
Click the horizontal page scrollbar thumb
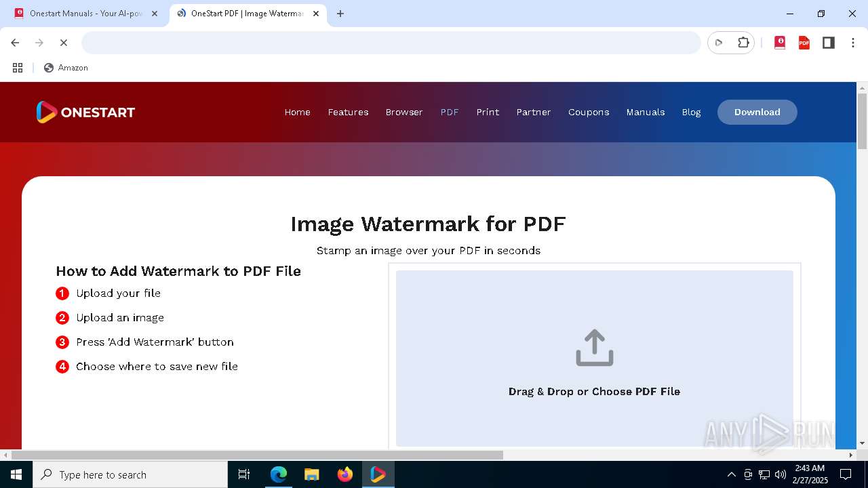pyautogui.click(x=257, y=455)
